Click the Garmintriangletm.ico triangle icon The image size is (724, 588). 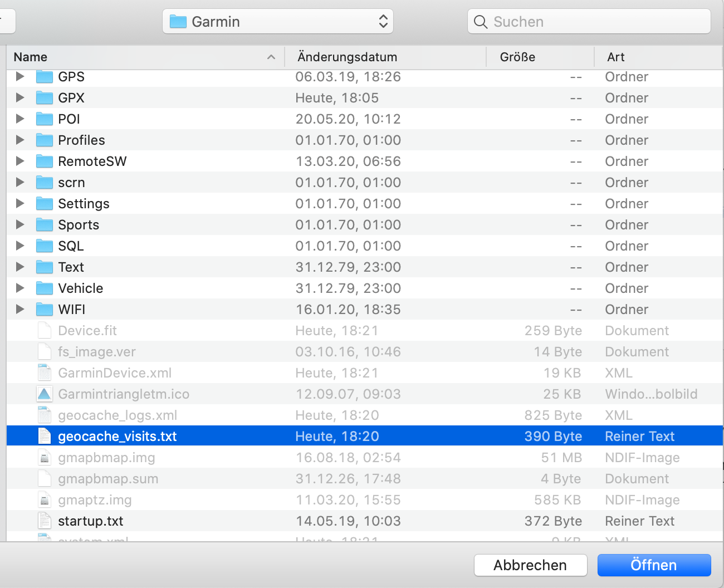[45, 394]
